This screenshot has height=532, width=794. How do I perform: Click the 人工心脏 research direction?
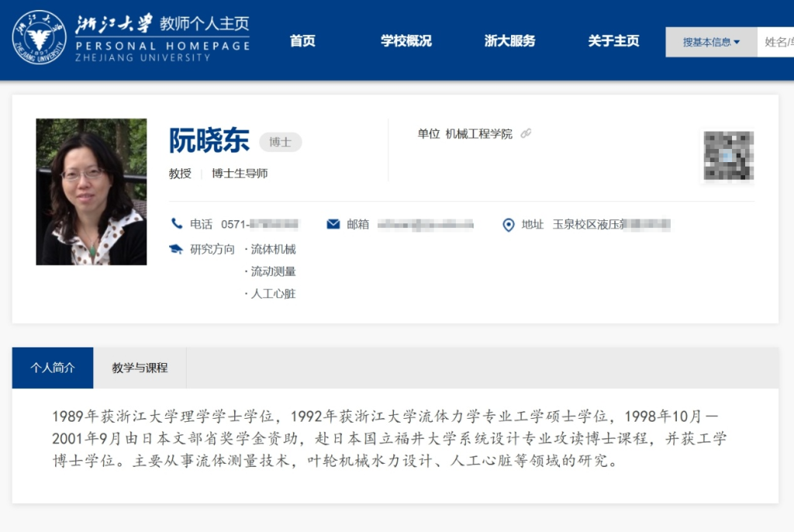[273, 294]
